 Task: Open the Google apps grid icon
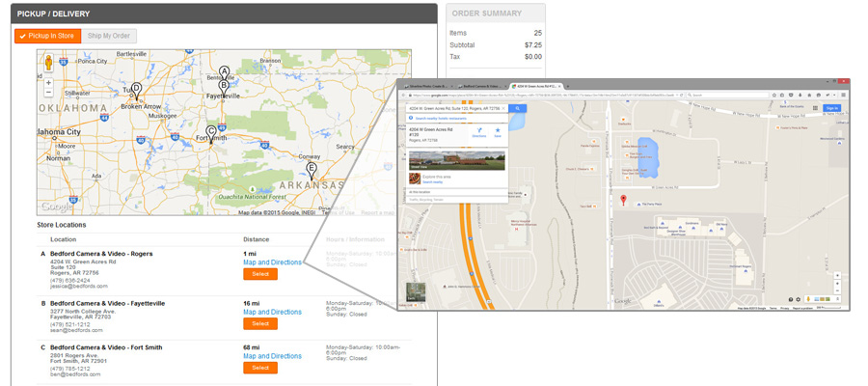(x=815, y=108)
